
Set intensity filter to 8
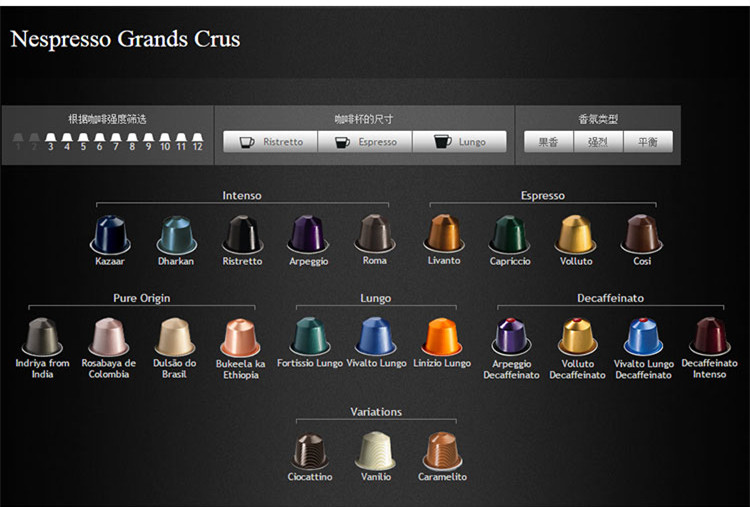tap(132, 142)
